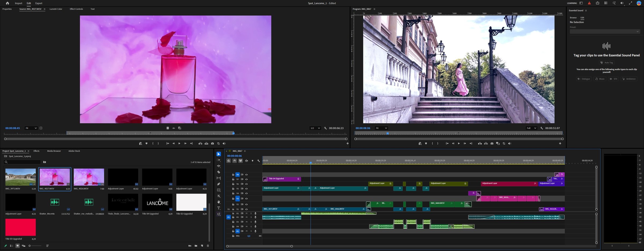644x251 pixels.
Task: Select the Track Select Forward tool
Action: pos(219,160)
